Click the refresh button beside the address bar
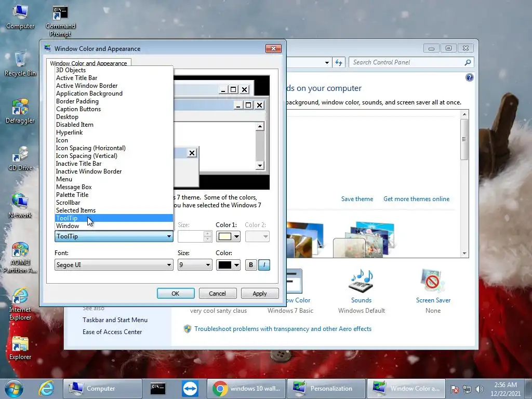Screen dimensions: 532x399 tap(339, 62)
